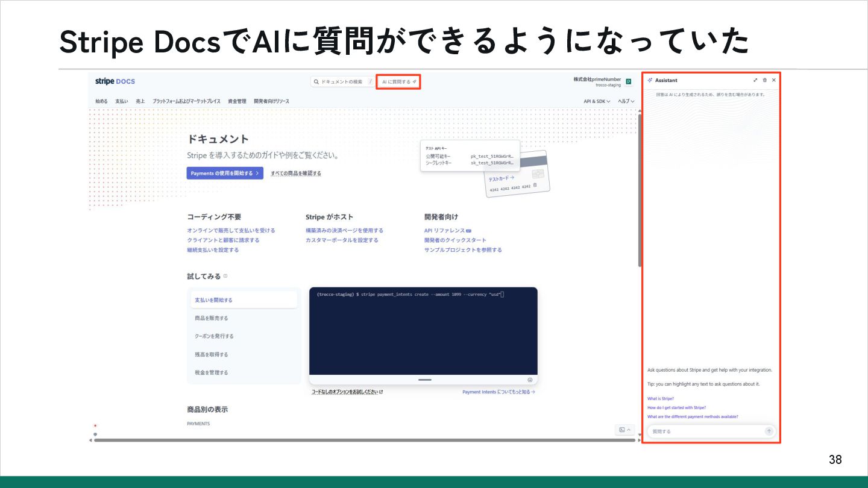
Task: Click How do I get started with Stripe?
Action: click(x=676, y=407)
